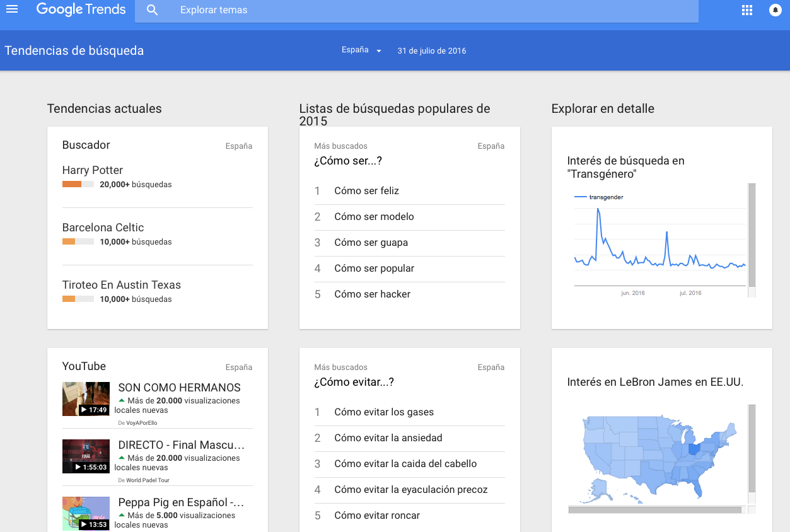Open the Barcelona Celtic trending search
790x532 pixels.
[x=103, y=228]
